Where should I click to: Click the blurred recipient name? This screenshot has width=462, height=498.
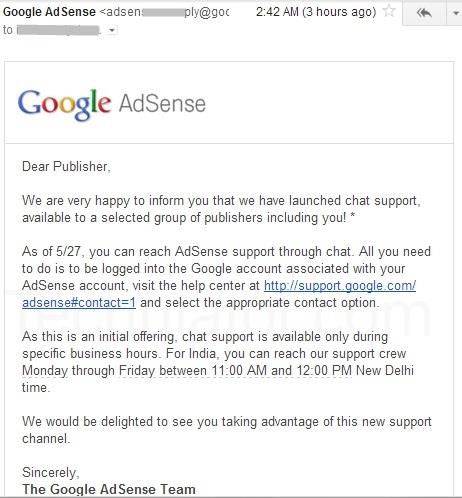59,30
